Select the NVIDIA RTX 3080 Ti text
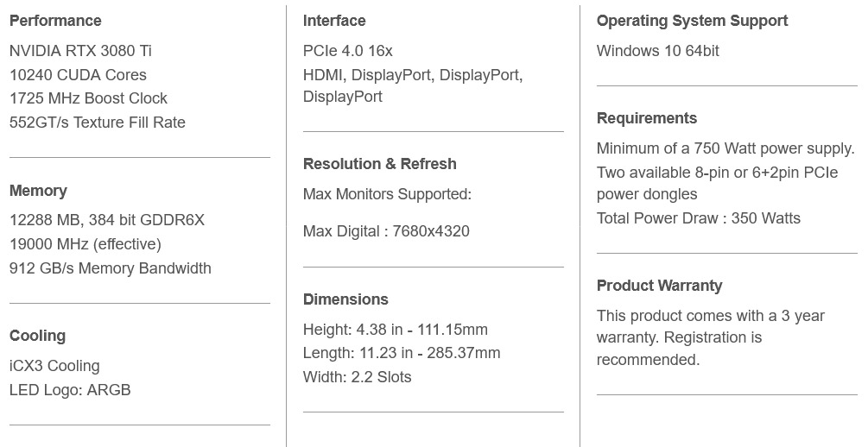The height and width of the screenshot is (447, 868). [x=80, y=51]
